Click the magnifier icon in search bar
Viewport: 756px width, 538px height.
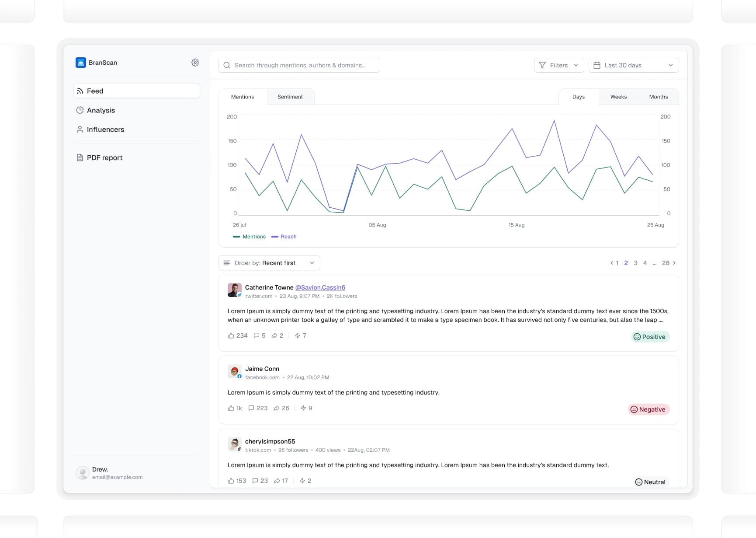[x=227, y=65]
